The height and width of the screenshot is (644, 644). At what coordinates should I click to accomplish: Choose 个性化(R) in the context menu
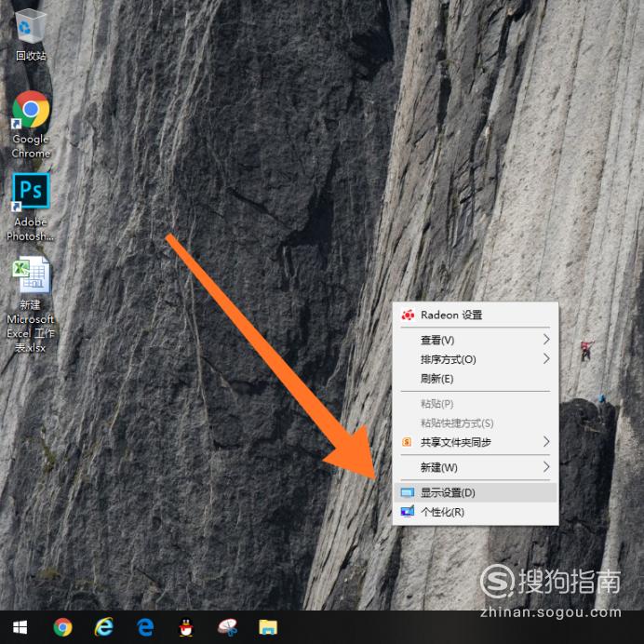[x=476, y=512]
